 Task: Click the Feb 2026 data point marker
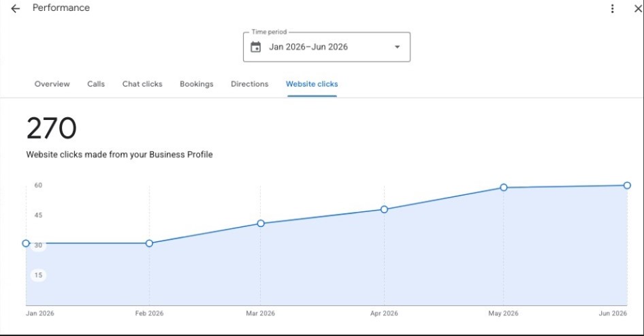click(150, 243)
